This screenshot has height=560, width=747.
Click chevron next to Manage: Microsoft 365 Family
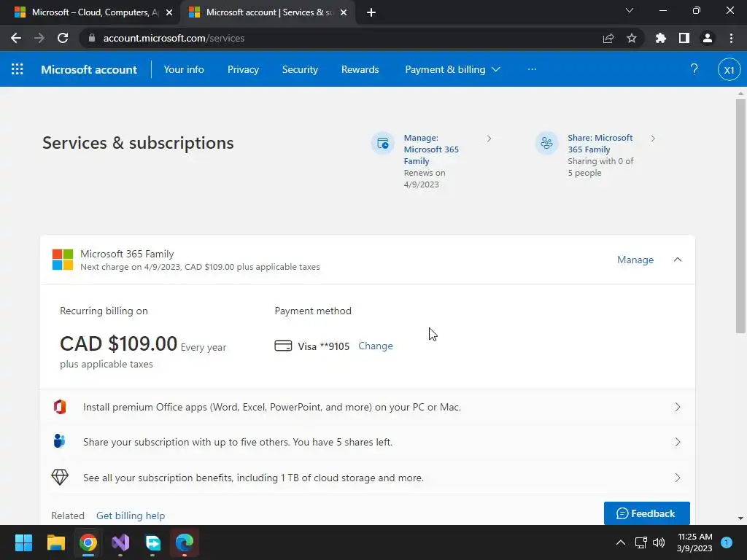[x=489, y=139]
